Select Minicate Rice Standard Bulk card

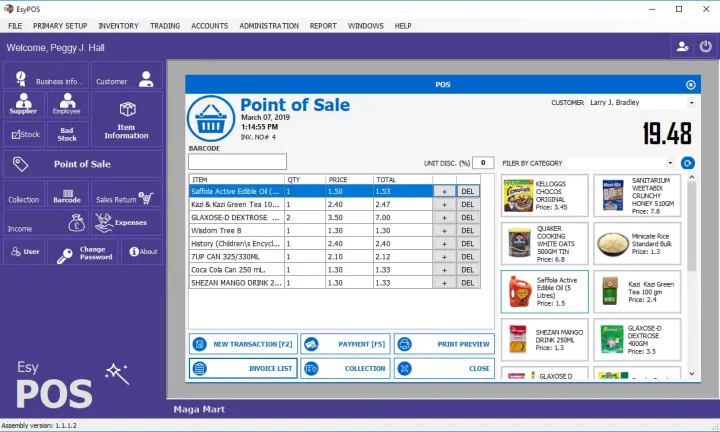[637, 244]
